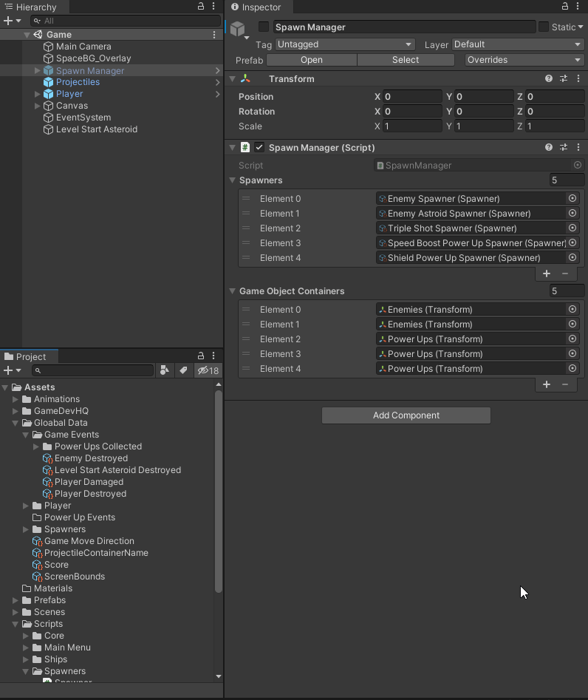Collapse the Transform component
Screen dimensions: 588x700
pyautogui.click(x=233, y=79)
